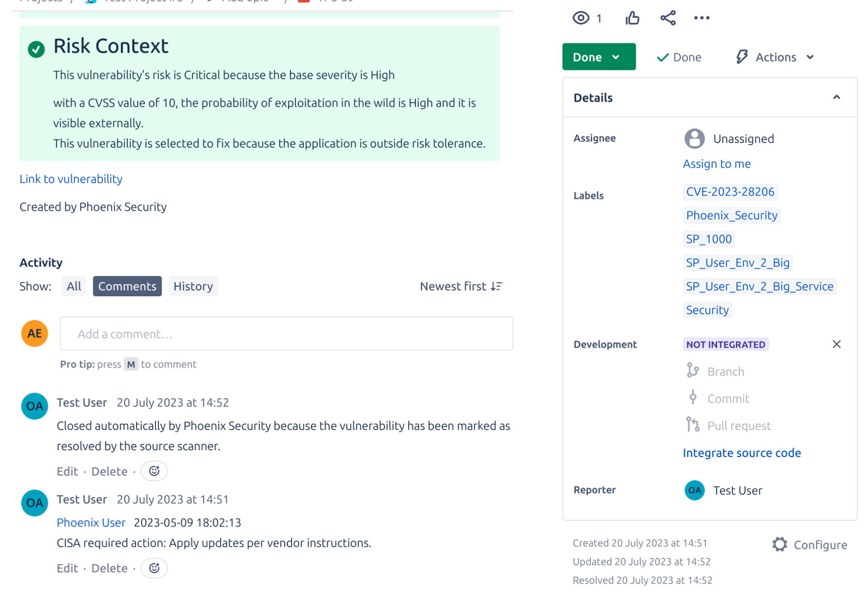Switch to the All activity tab
Screen dimensions: 868x596
click(73, 286)
